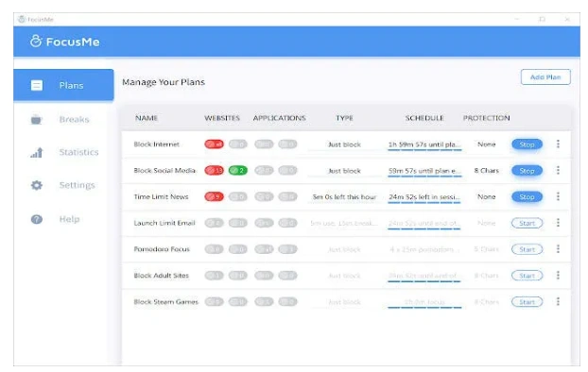The image size is (588, 372).
Task: Click schedule progress for Block Internet plan
Action: 424,150
